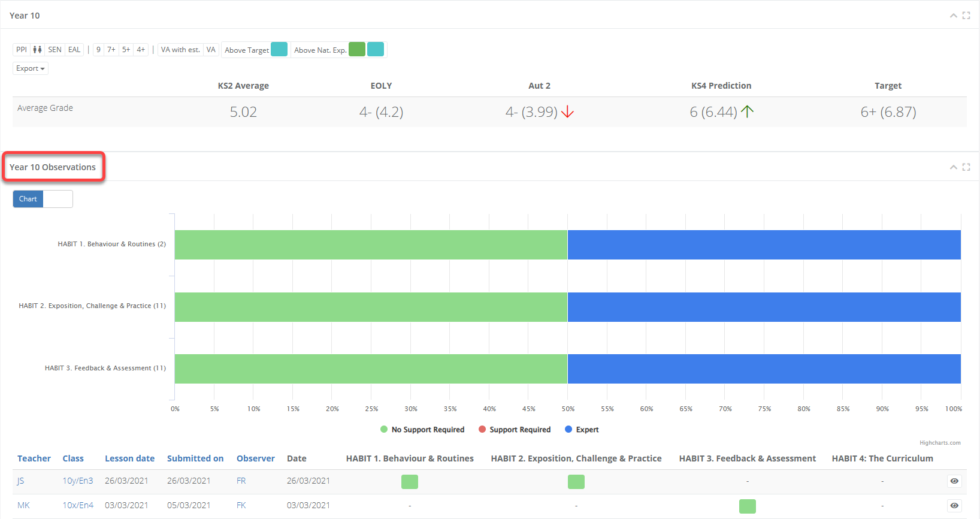Sort table by Submitted on
The width and height of the screenshot is (980, 519).
click(195, 458)
